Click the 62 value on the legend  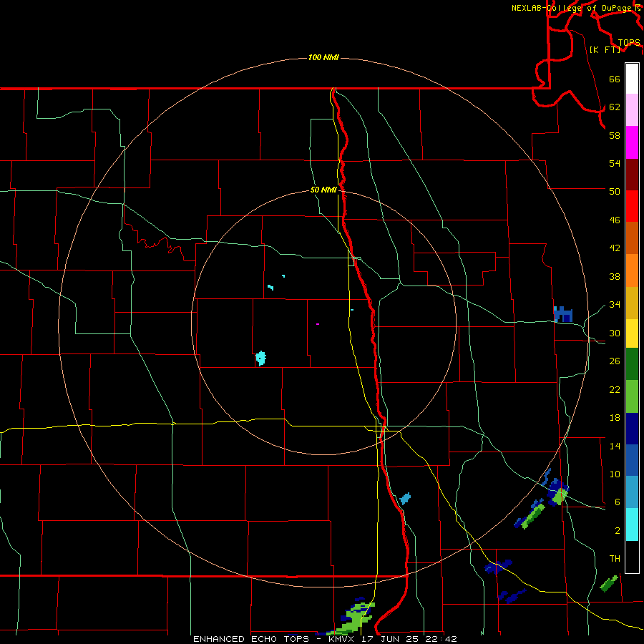pos(615,107)
